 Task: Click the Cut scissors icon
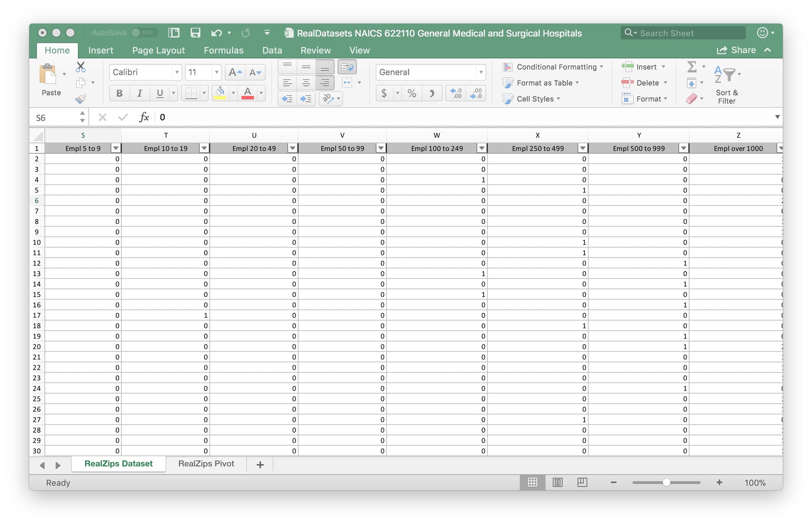pyautogui.click(x=80, y=67)
